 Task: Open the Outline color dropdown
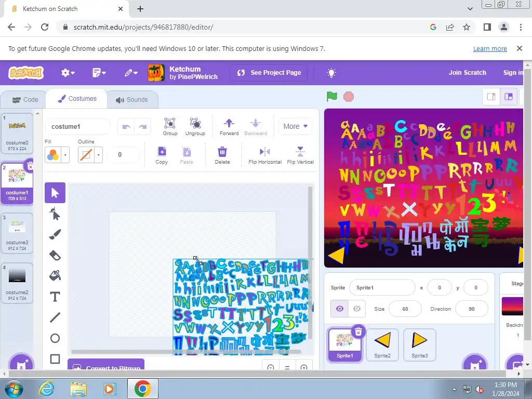pos(98,155)
